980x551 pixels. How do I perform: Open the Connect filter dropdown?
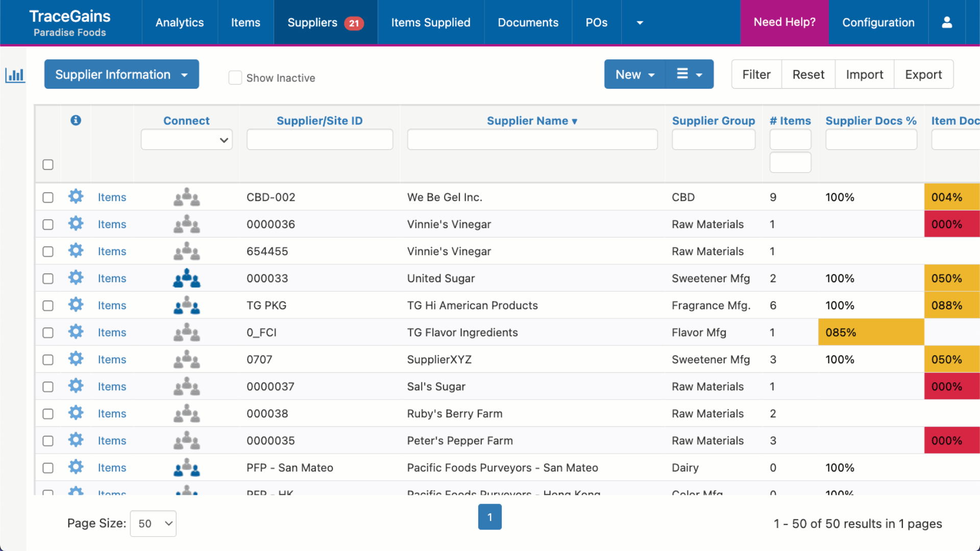tap(187, 140)
